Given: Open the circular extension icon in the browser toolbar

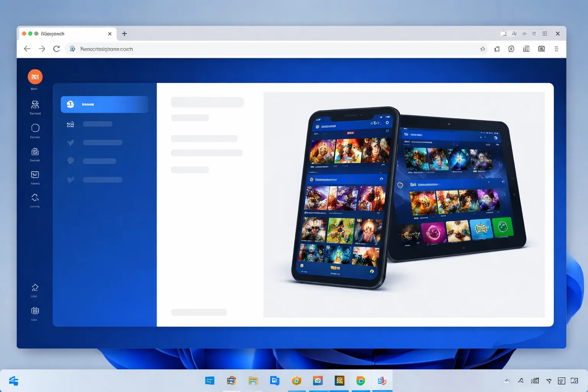Looking at the screenshot, I should tap(511, 49).
